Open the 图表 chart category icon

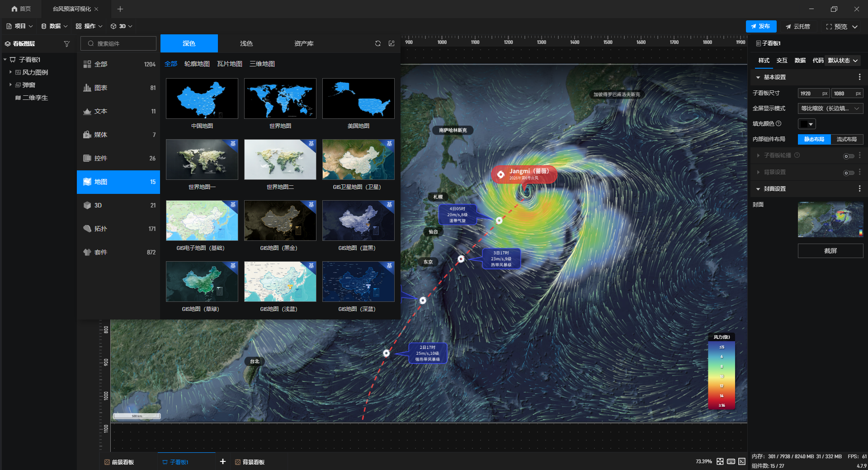tap(87, 88)
